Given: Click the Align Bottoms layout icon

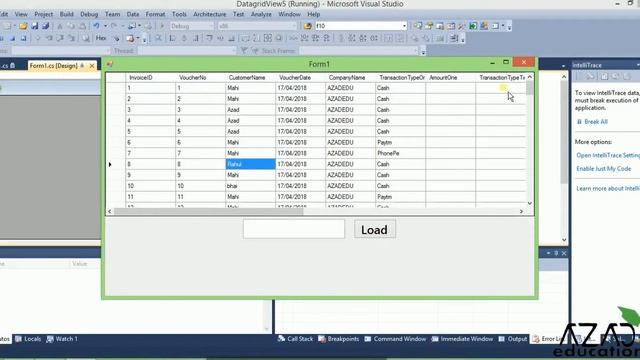Looking at the screenshot, I should point(231,38).
